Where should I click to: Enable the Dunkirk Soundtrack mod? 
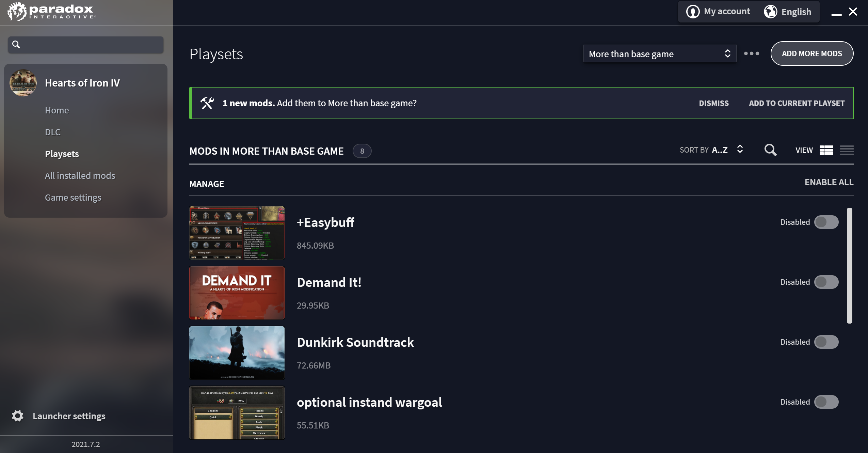[x=826, y=342]
